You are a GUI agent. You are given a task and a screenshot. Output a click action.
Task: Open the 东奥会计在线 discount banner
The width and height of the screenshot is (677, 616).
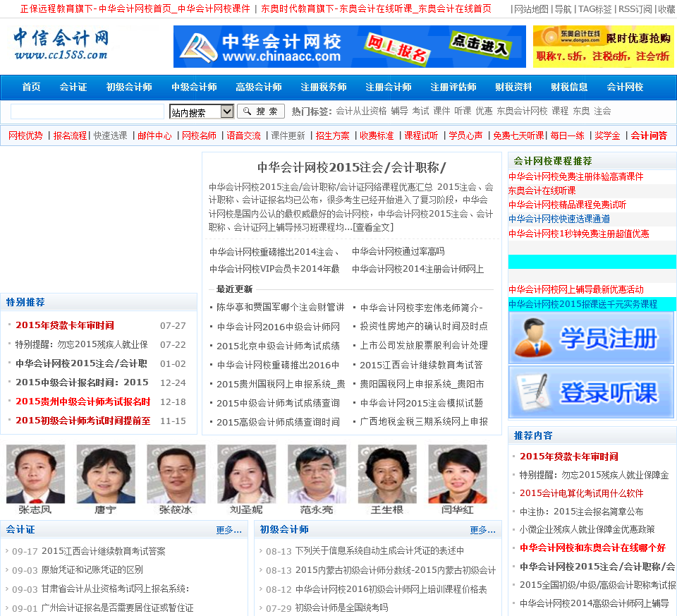603,47
